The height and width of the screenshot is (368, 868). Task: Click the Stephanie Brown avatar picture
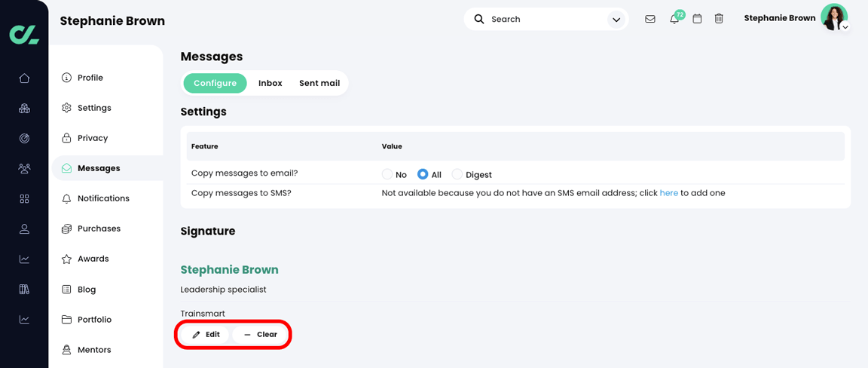(833, 17)
